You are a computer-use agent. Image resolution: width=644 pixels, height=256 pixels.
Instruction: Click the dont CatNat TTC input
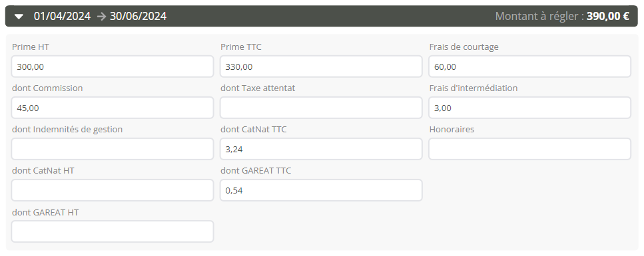321,149
